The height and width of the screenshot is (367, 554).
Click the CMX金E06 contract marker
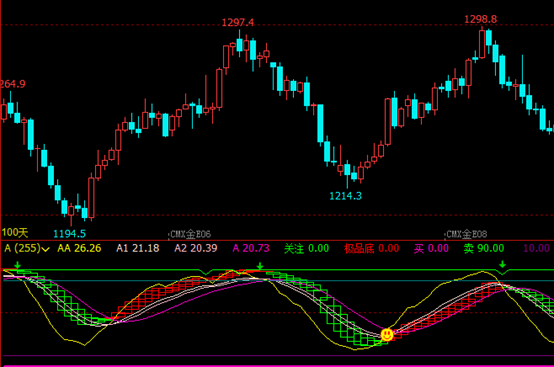pyautogui.click(x=190, y=234)
